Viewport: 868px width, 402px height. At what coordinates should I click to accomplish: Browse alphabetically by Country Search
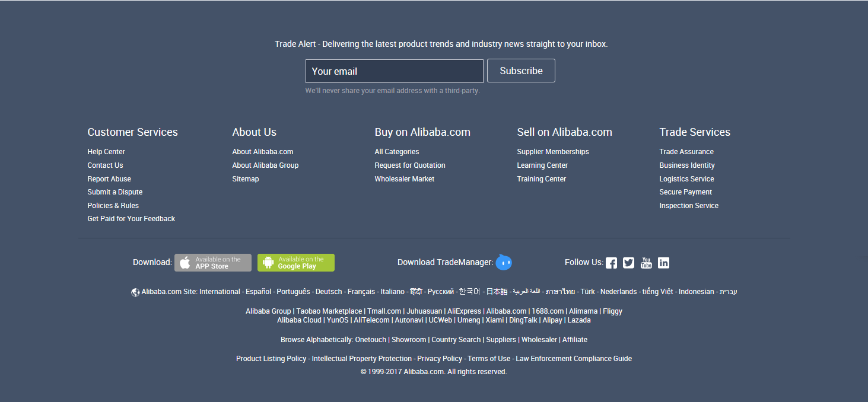click(456, 340)
